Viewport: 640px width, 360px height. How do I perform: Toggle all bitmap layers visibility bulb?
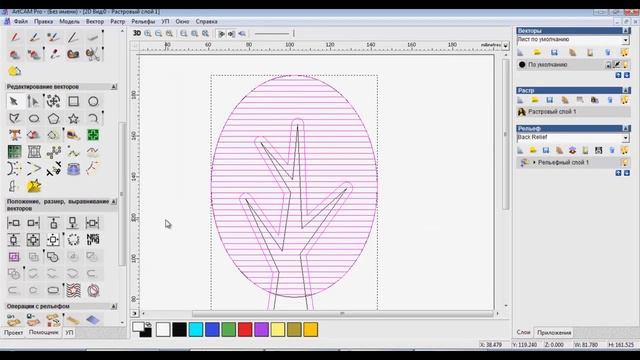coord(624,100)
